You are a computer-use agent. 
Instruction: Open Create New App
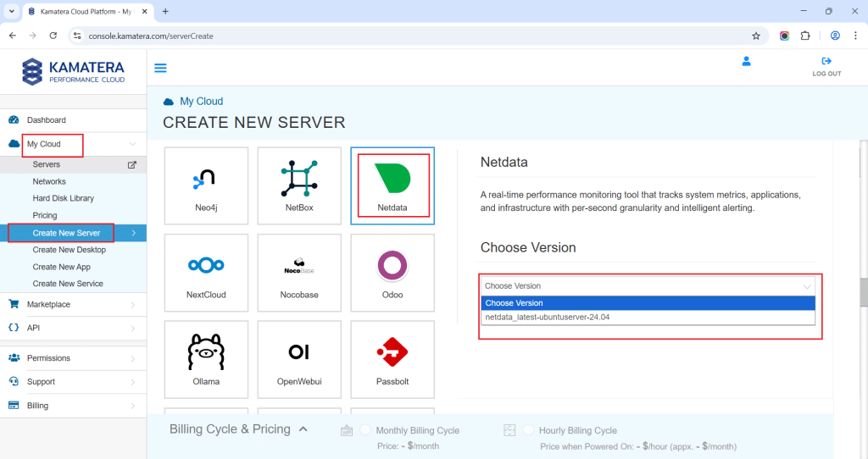point(61,267)
